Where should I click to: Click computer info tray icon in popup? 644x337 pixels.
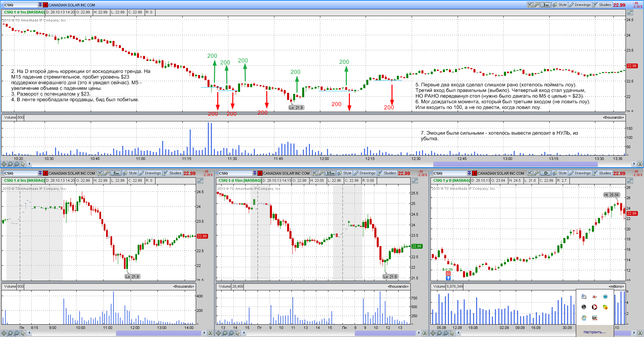[x=584, y=296]
